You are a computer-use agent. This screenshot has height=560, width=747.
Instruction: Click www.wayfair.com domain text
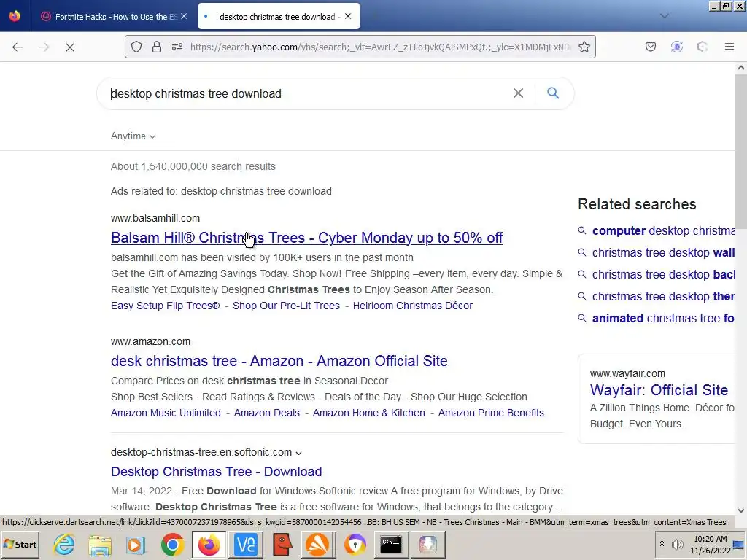pyautogui.click(x=627, y=373)
